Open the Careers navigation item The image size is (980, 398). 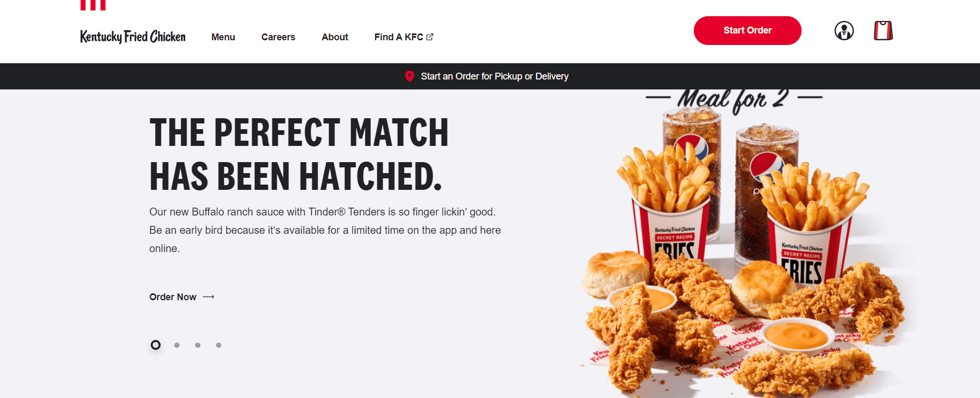point(278,37)
